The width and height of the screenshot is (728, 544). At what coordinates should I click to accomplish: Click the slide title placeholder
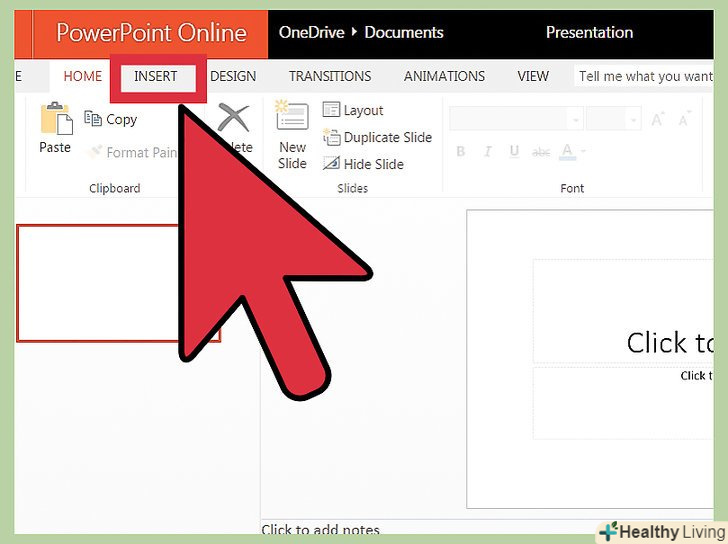click(623, 311)
